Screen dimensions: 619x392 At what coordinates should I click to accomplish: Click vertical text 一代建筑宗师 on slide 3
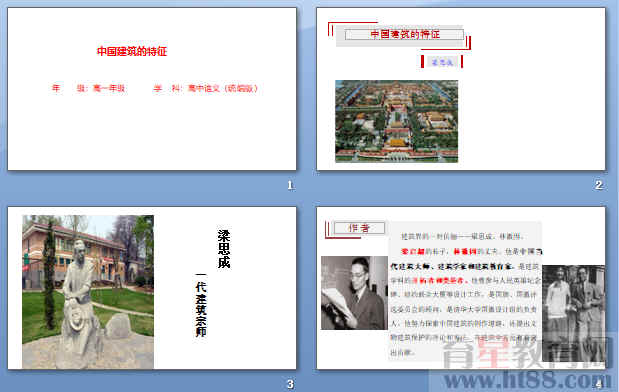coord(201,305)
